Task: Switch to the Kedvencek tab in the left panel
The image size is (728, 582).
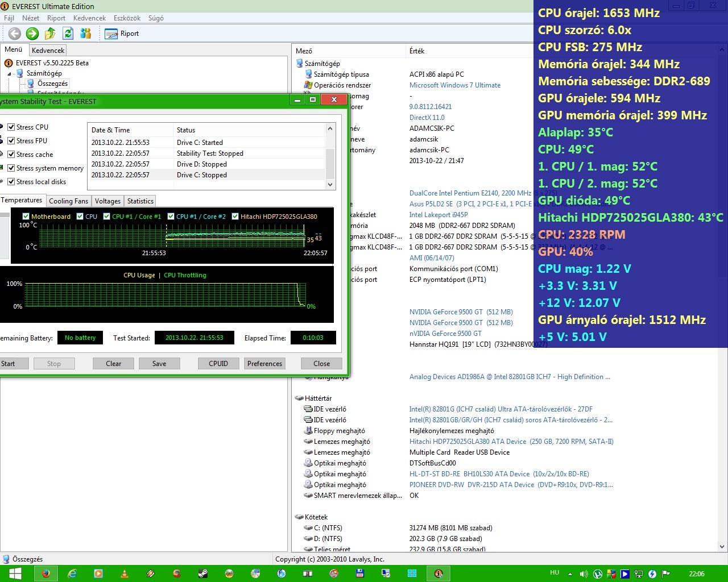Action: point(48,51)
